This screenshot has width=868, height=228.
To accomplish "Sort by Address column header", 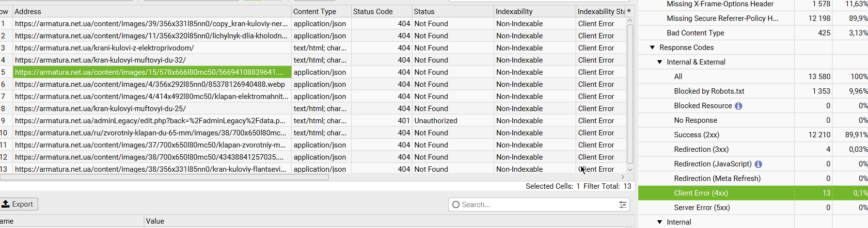I will [x=152, y=11].
